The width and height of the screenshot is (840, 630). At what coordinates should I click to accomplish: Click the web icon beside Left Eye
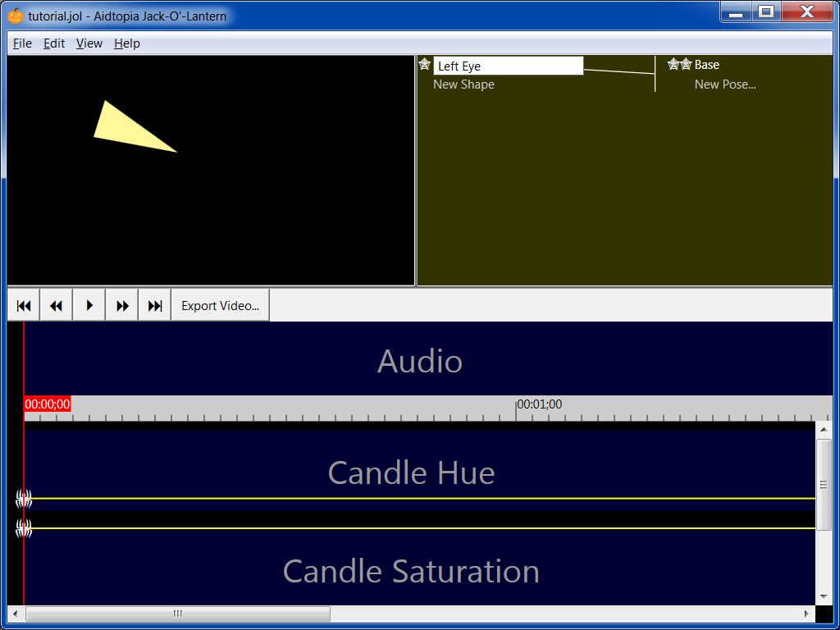pyautogui.click(x=424, y=64)
